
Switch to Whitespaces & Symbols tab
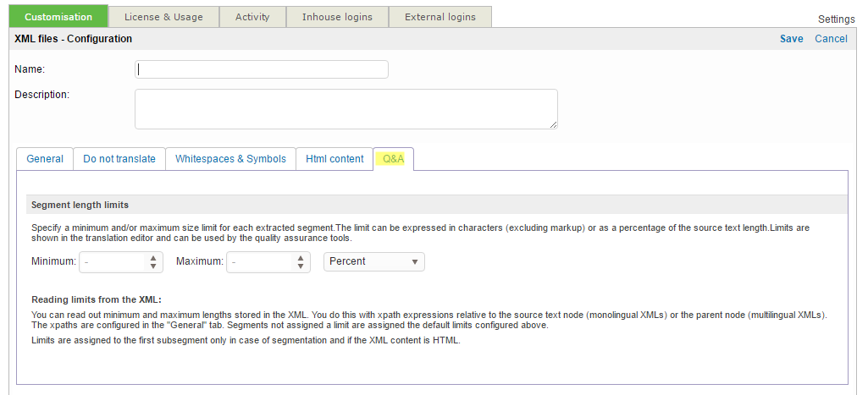tap(230, 159)
